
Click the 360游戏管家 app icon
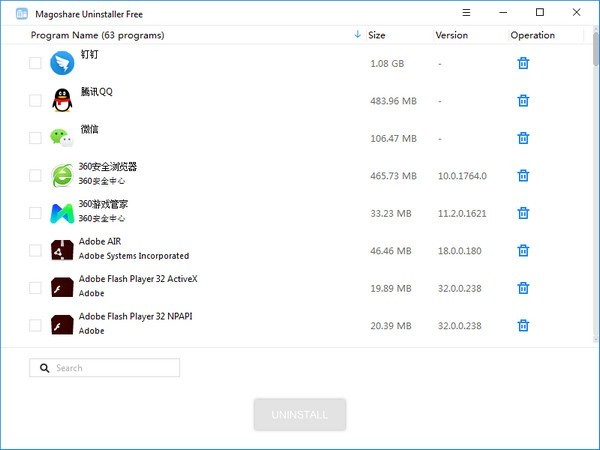(62, 213)
